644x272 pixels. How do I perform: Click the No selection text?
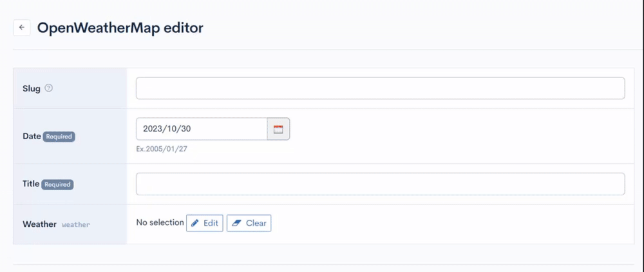click(x=160, y=222)
